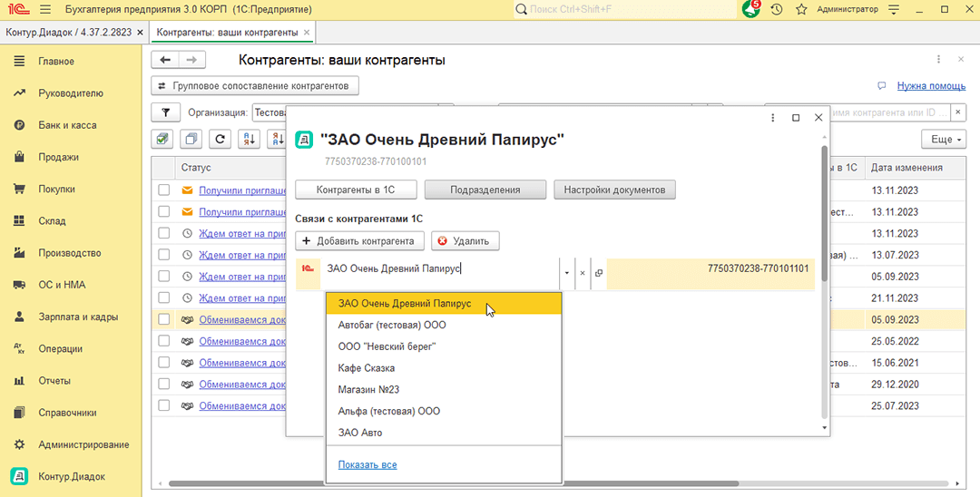The image size is (980, 497).
Task: Open the Главное sidebar section
Action: tap(56, 61)
